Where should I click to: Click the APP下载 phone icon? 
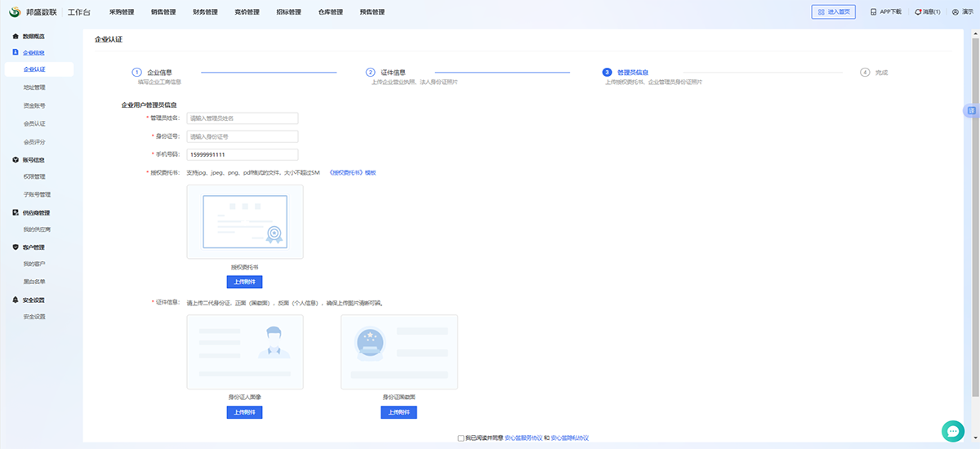(x=873, y=12)
